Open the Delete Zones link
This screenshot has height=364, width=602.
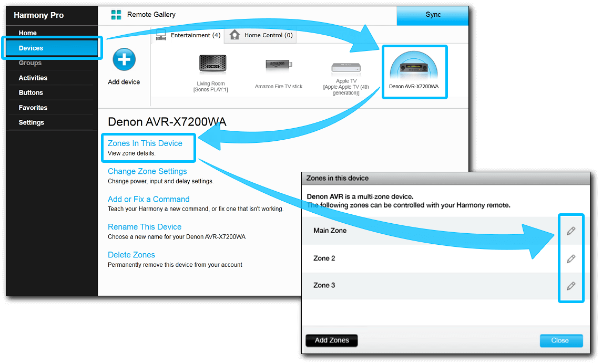pos(131,255)
